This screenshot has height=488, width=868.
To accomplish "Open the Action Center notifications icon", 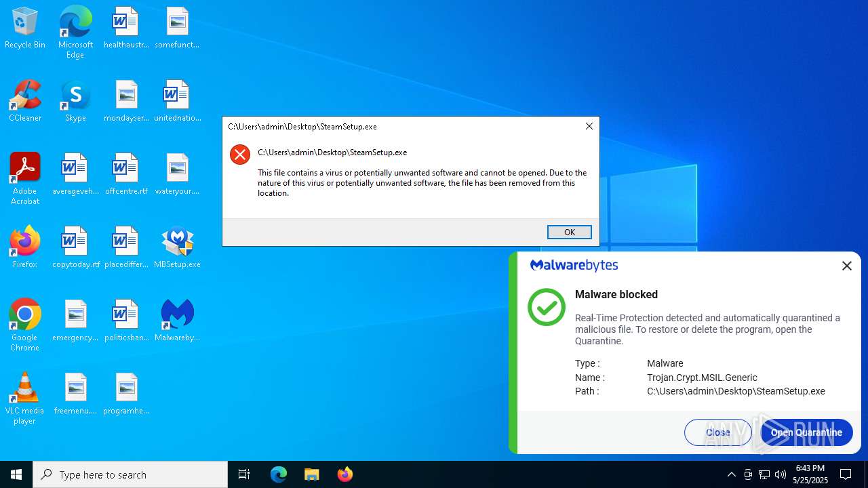I will coord(846,474).
